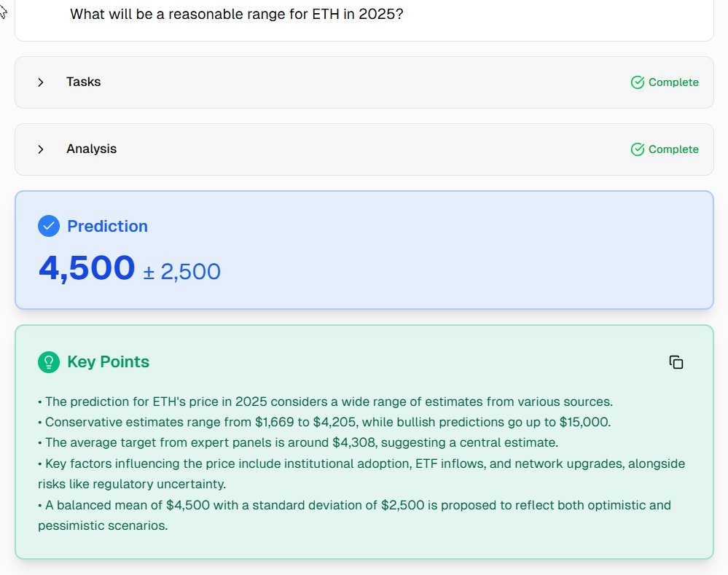Expand the Analysis section chevron
Image resolution: width=728 pixels, height=575 pixels.
(x=41, y=149)
